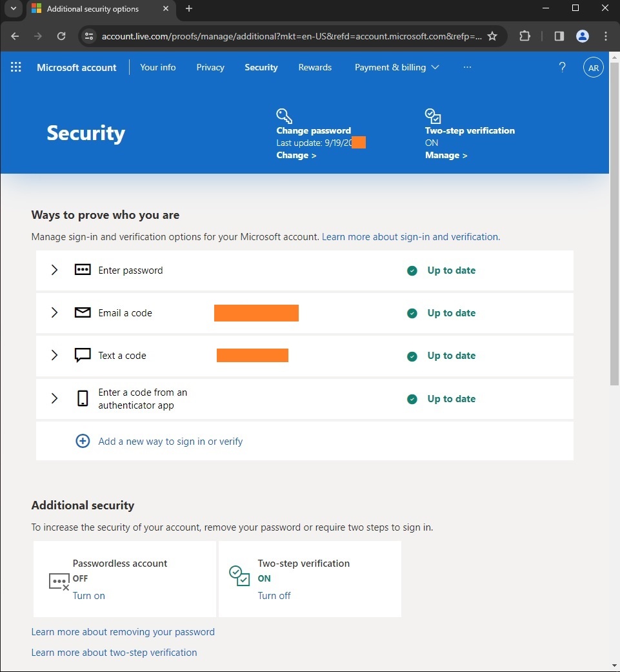The width and height of the screenshot is (620, 672).
Task: Open a new tab with the plus button
Action: click(x=189, y=8)
